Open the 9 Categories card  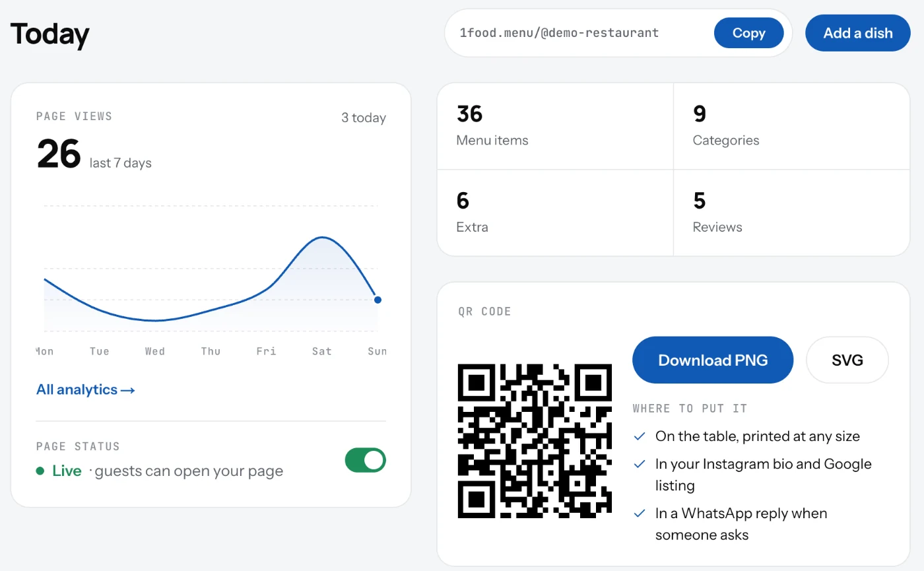pos(791,126)
